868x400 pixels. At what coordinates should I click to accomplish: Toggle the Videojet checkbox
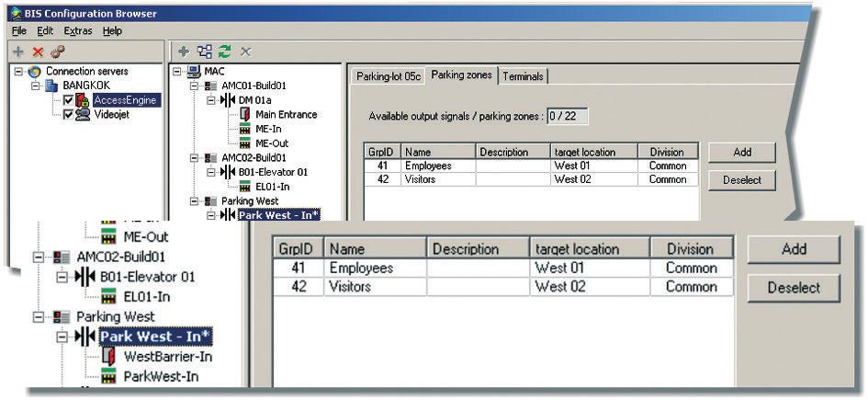coord(68,115)
